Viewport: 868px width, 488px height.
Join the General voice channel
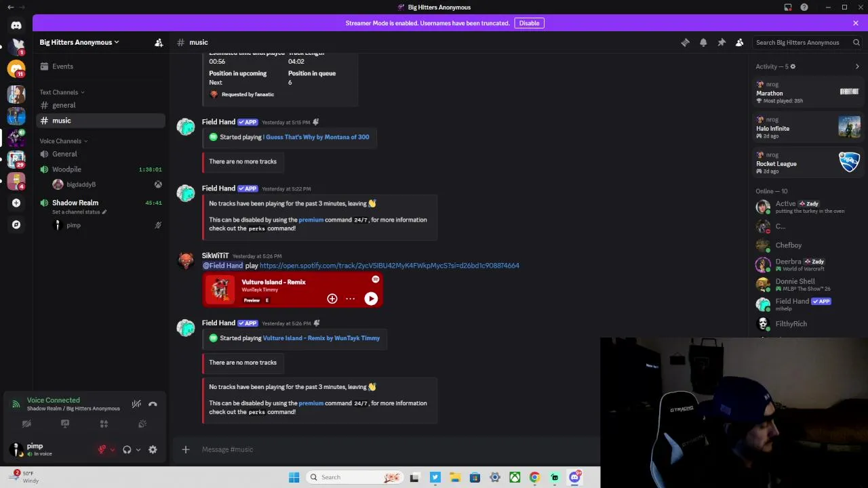100,154
